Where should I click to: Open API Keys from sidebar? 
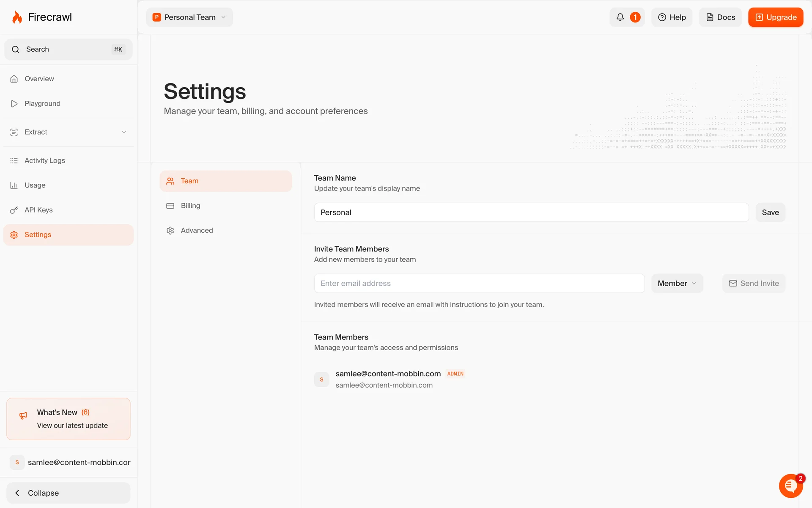38,210
